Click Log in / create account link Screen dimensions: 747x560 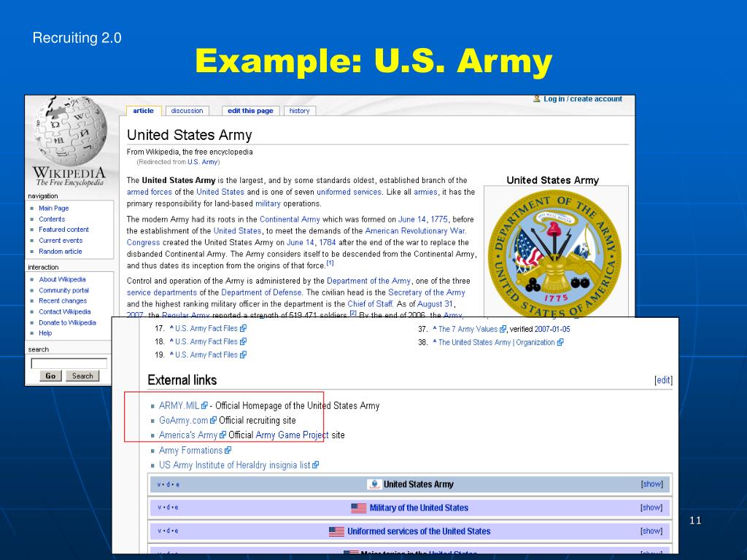[583, 99]
